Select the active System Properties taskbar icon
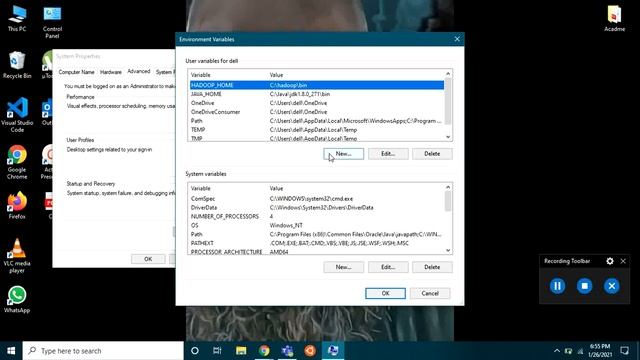The image size is (640, 360). (x=333, y=351)
